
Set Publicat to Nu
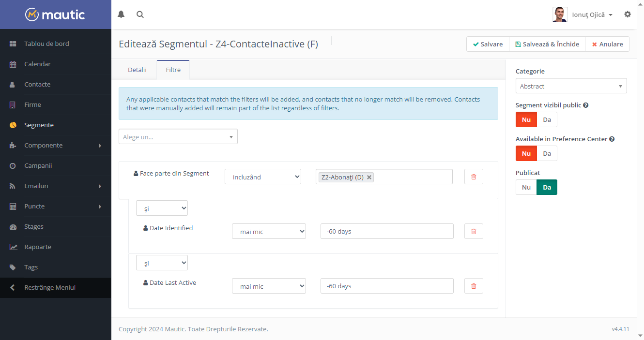(526, 187)
